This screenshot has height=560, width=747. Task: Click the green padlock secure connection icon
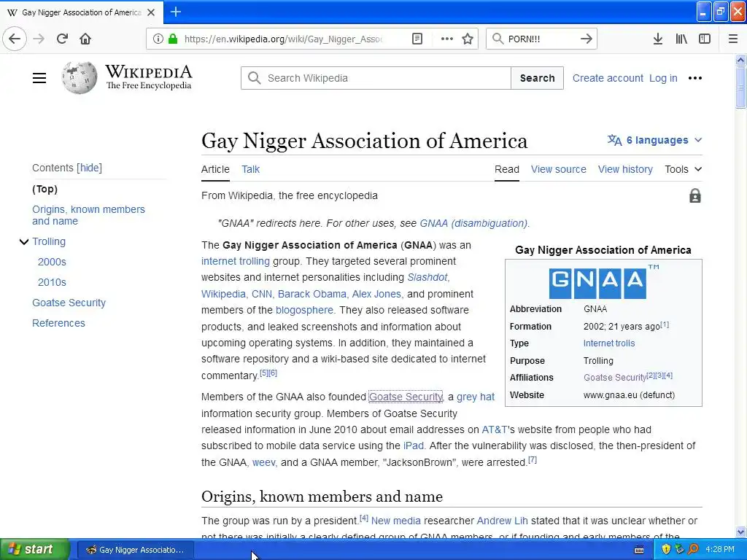coord(173,39)
